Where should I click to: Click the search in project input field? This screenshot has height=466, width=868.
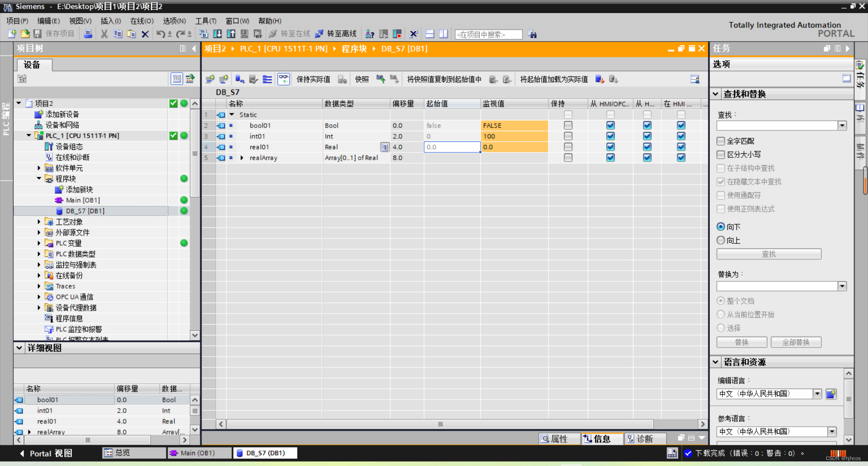coord(488,34)
